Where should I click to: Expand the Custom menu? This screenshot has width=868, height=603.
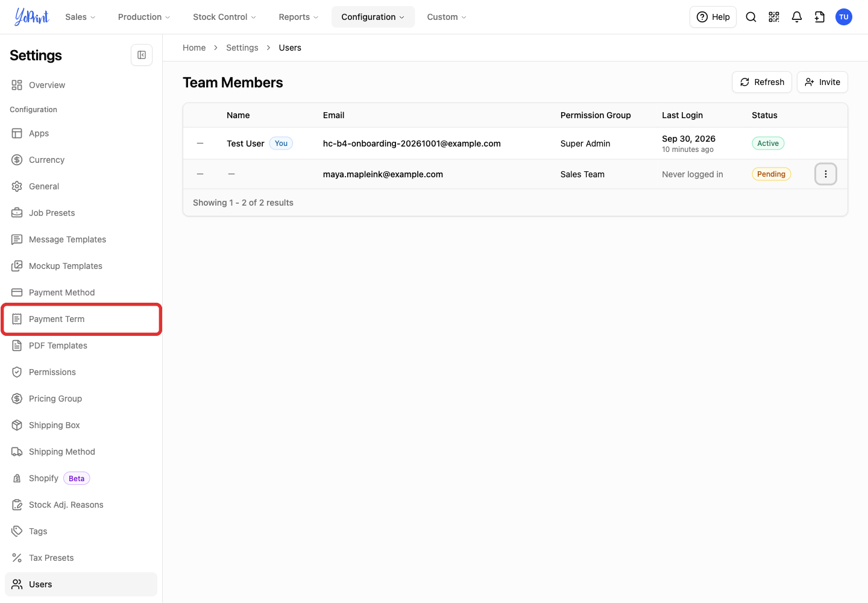[447, 17]
